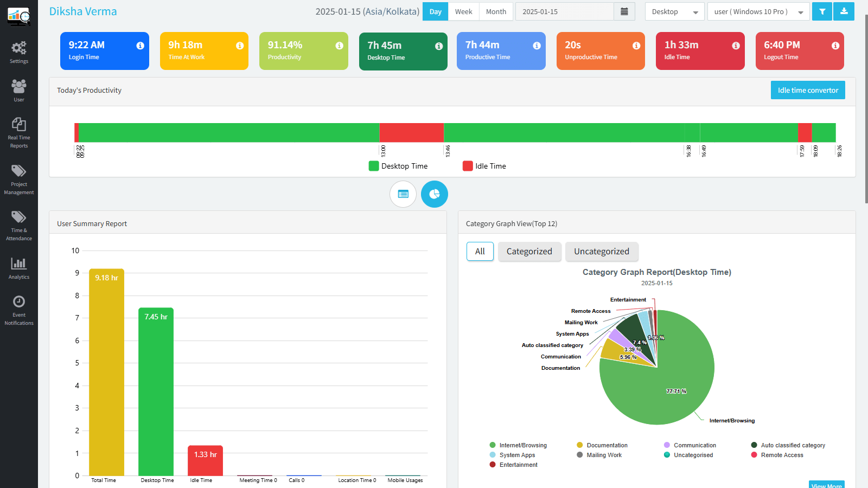Switch to pie chart summary view

434,194
